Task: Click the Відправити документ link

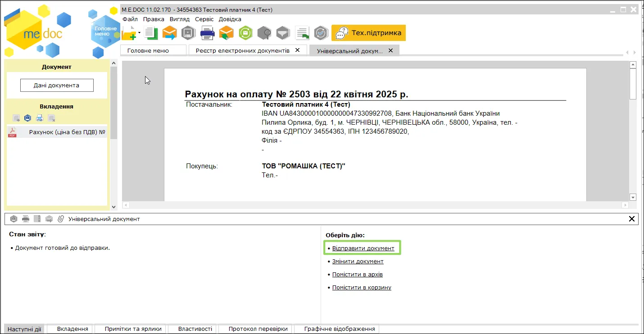Action: (363, 248)
